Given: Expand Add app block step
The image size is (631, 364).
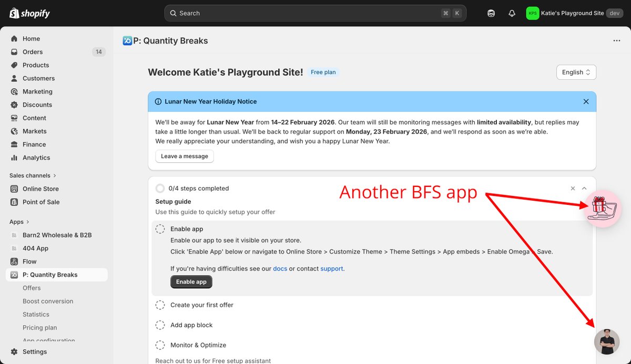Looking at the screenshot, I should tap(191, 325).
